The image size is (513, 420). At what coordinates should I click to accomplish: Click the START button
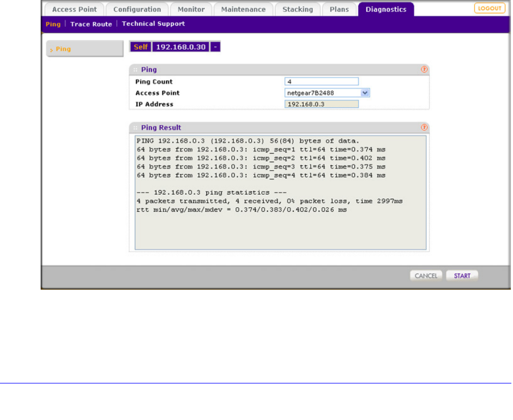tap(462, 275)
